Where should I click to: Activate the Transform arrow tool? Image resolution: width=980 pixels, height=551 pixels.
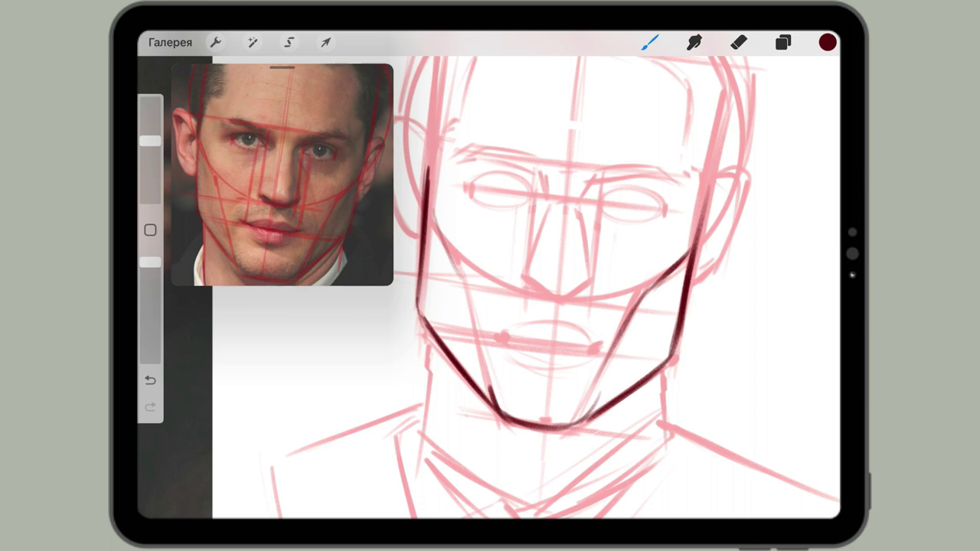point(325,43)
